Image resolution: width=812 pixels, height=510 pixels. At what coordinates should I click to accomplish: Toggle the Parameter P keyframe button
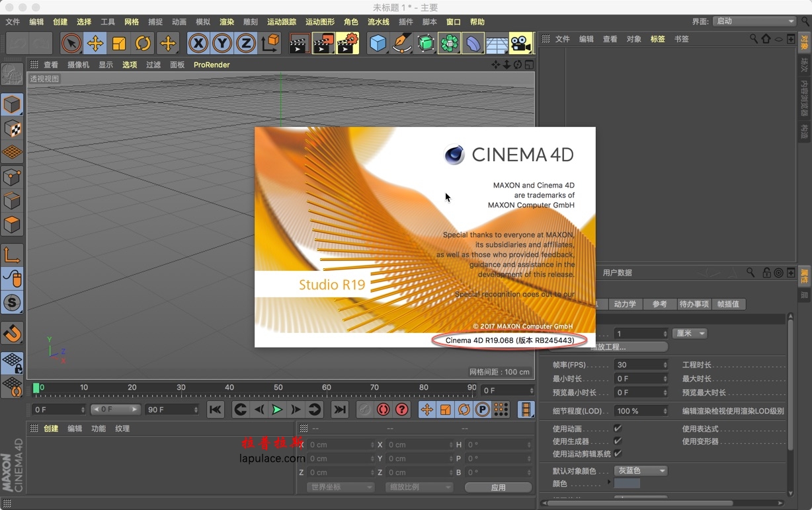(483, 410)
